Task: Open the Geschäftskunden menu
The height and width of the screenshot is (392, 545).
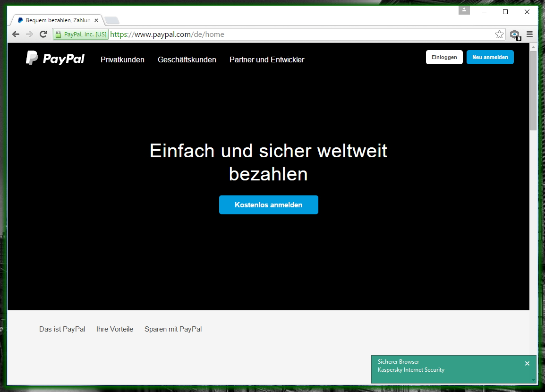Action: (187, 60)
